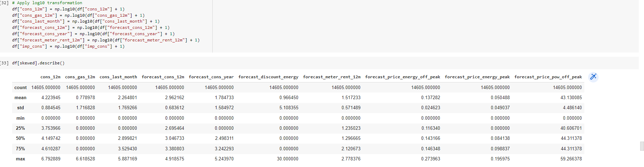Select the forecast_meter_rent_12m column header

[332, 77]
